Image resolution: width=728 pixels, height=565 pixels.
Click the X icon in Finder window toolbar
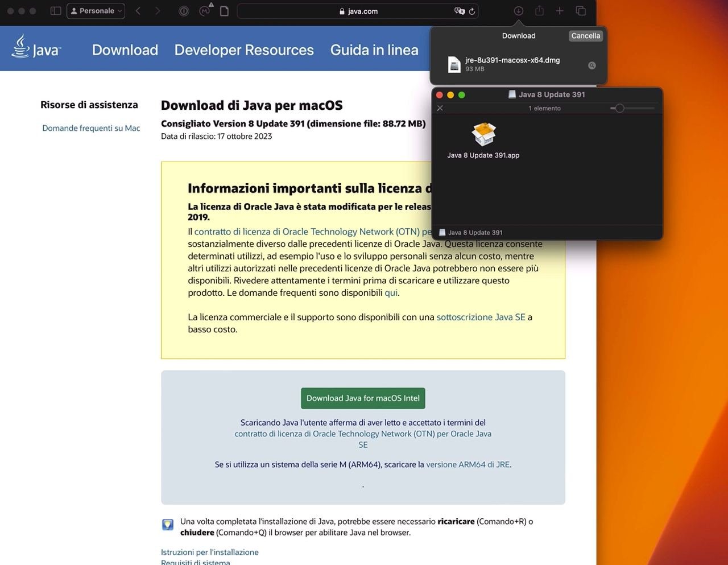(x=440, y=108)
